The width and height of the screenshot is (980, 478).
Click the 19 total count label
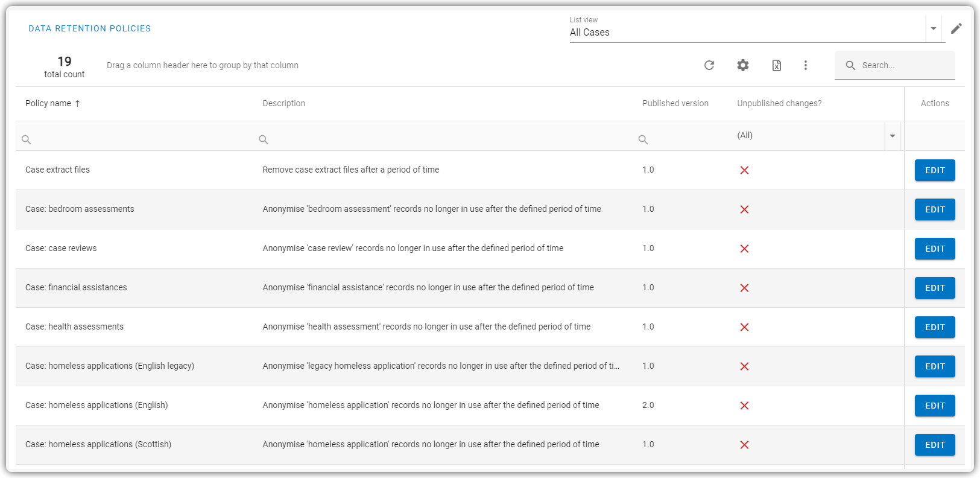(x=65, y=67)
